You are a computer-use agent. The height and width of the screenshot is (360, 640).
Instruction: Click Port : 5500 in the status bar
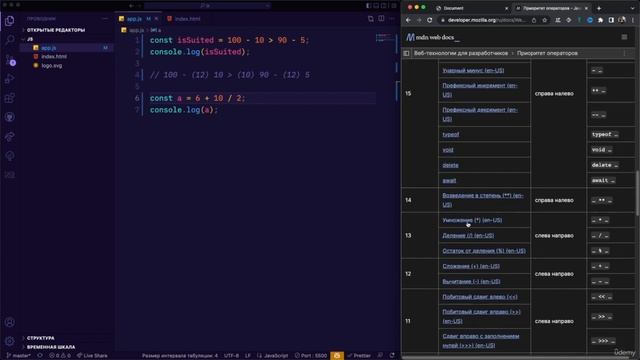[311, 356]
